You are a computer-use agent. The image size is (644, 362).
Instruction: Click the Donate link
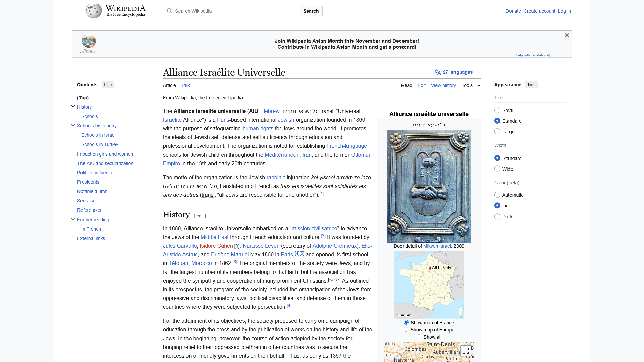tap(513, 11)
